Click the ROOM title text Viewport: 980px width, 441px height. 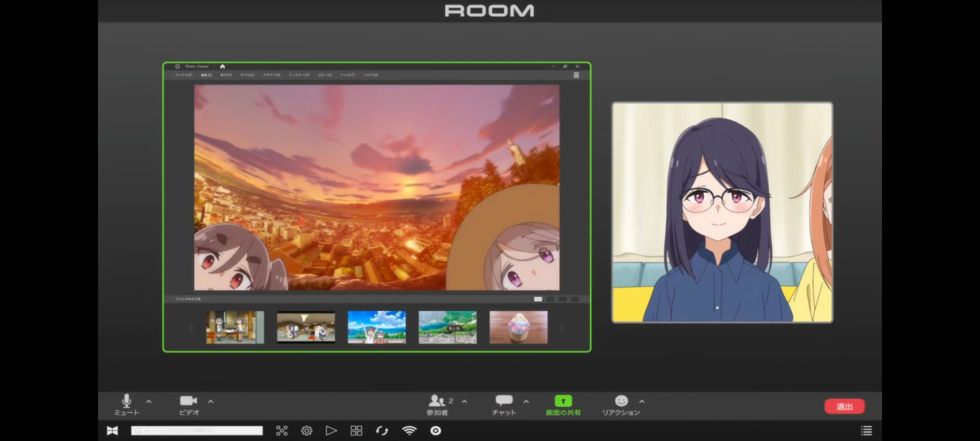[489, 10]
